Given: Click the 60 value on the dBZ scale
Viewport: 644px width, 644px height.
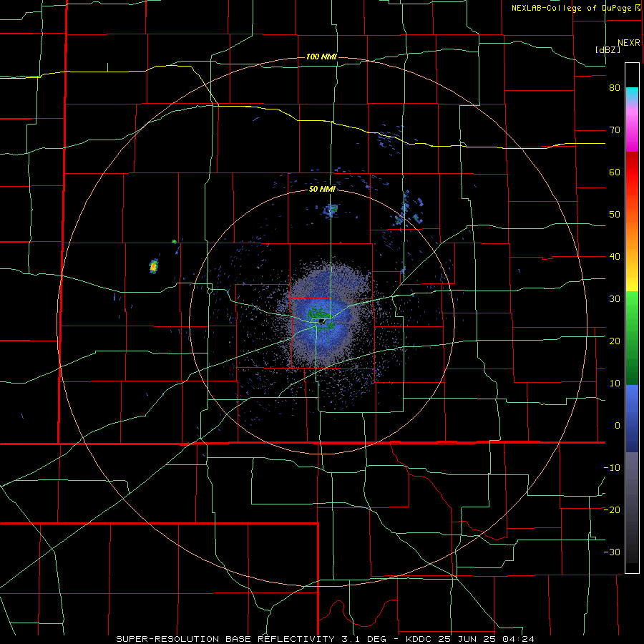Looking at the screenshot, I should click(x=615, y=172).
